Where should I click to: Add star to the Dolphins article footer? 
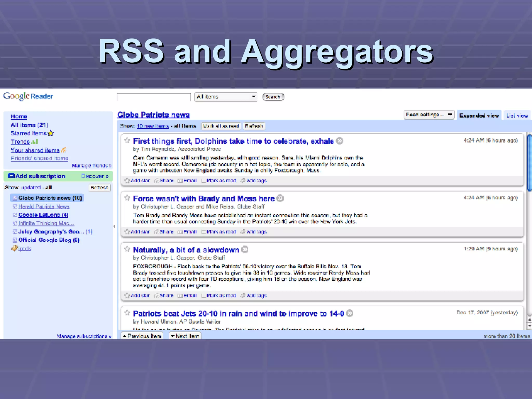pyautogui.click(x=137, y=181)
